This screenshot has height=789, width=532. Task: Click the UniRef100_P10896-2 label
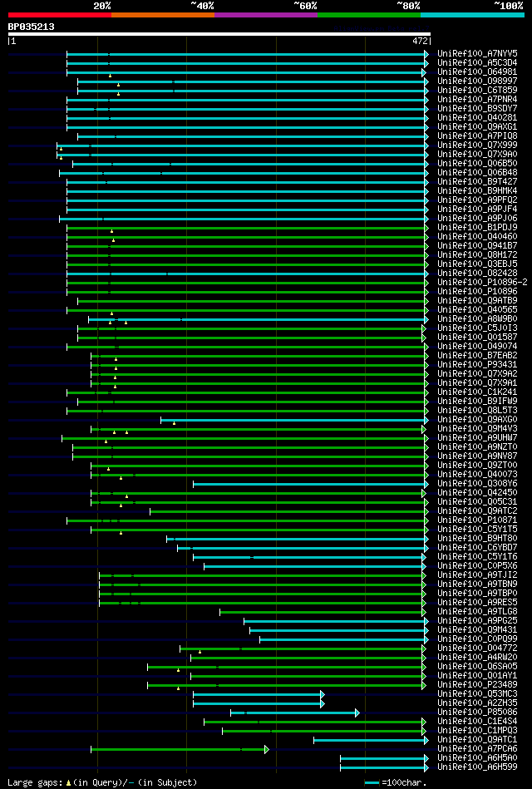point(482,283)
